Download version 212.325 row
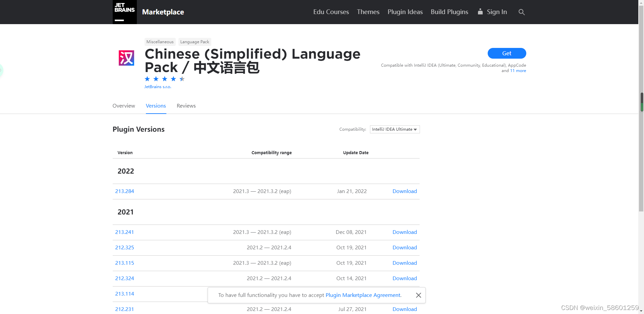The width and height of the screenshot is (644, 314). coord(405,248)
